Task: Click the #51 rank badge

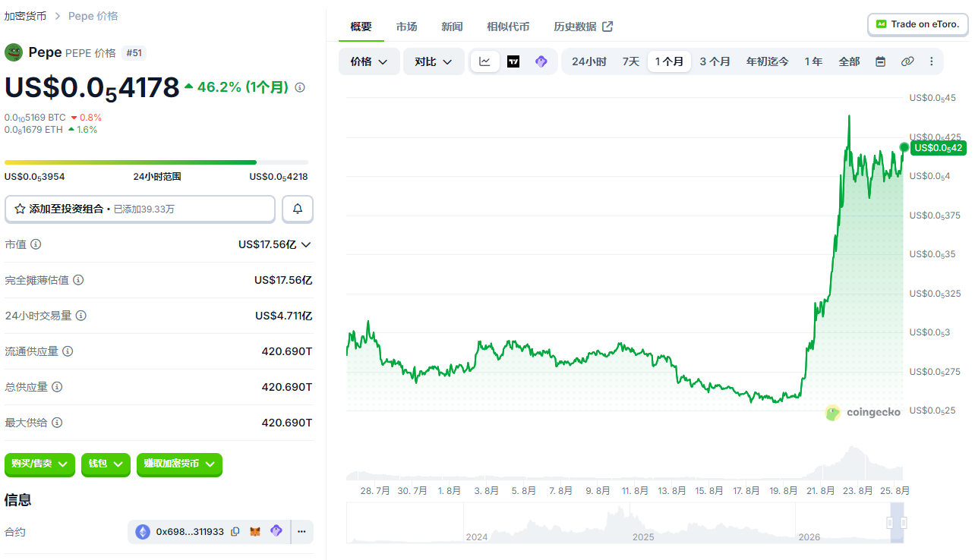Action: click(134, 52)
